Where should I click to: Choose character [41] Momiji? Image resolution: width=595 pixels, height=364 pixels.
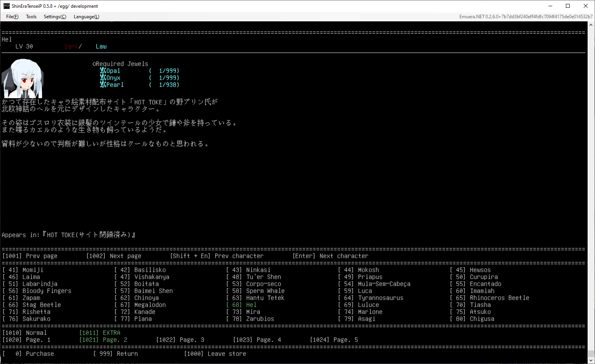pos(23,270)
